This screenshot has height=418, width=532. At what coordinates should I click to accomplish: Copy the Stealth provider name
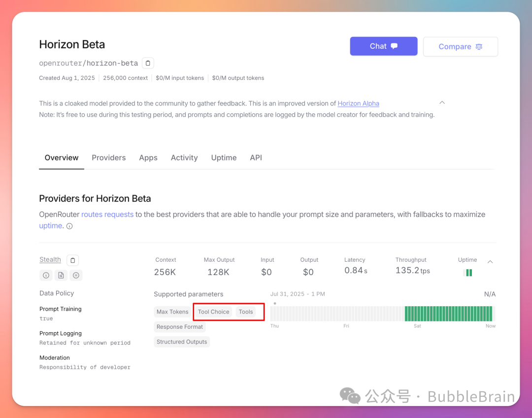pyautogui.click(x=72, y=260)
